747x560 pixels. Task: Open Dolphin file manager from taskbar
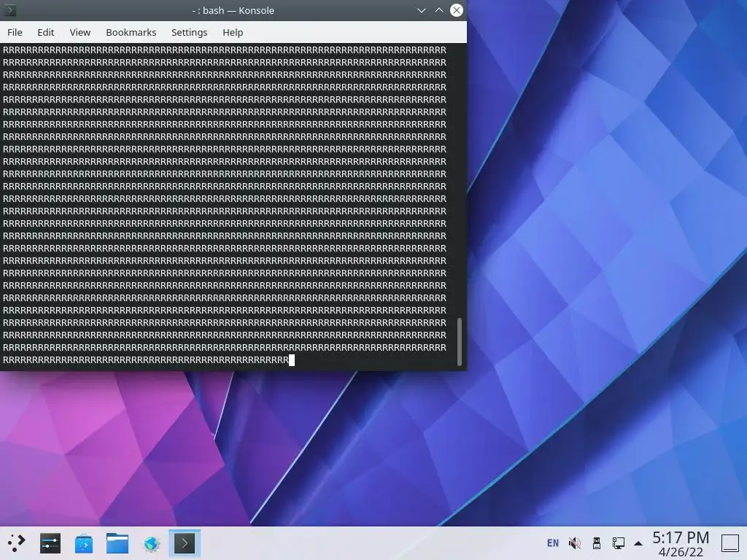pyautogui.click(x=117, y=542)
